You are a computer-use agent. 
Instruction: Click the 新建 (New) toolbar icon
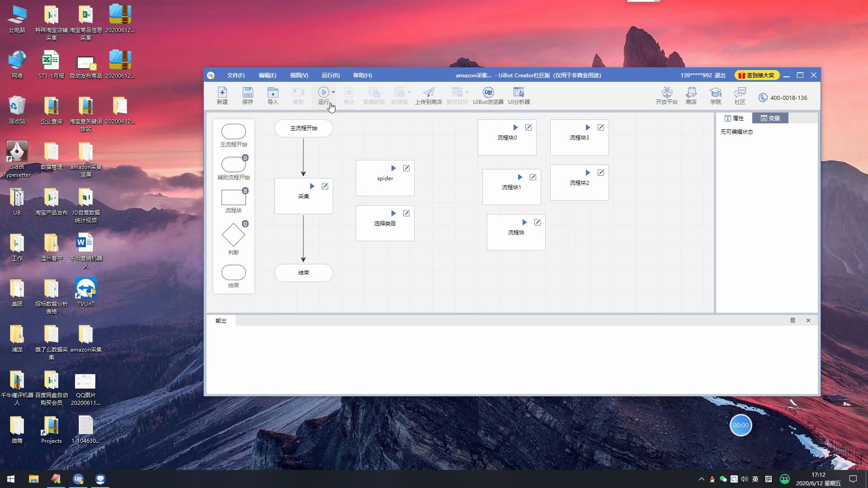[222, 95]
